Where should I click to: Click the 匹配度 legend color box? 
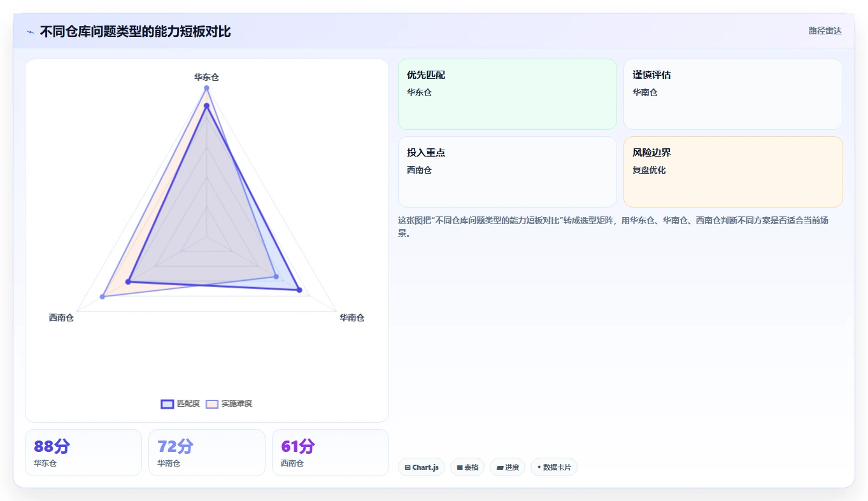tap(167, 404)
